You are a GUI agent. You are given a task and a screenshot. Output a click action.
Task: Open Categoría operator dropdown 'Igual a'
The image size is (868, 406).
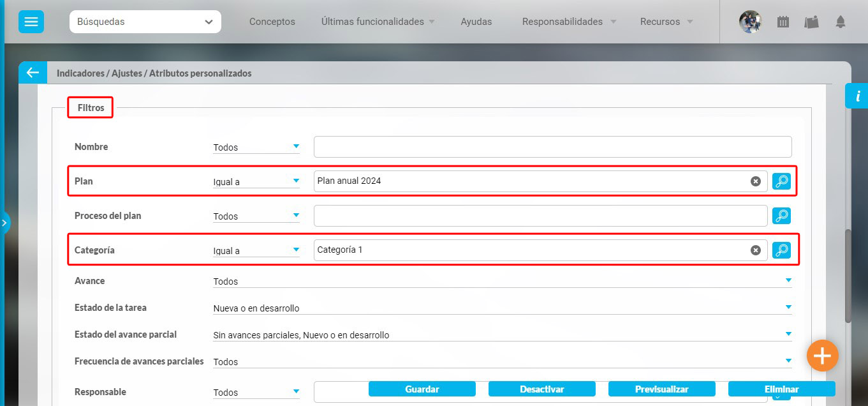click(256, 250)
